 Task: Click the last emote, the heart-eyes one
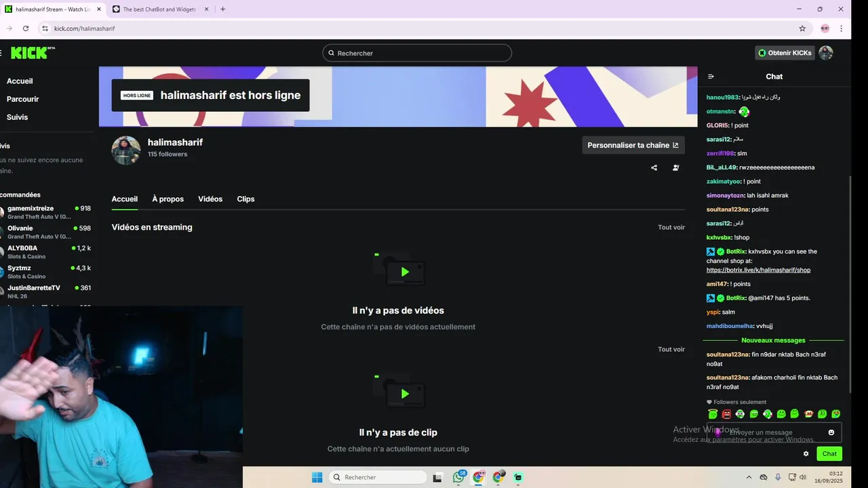835,413
